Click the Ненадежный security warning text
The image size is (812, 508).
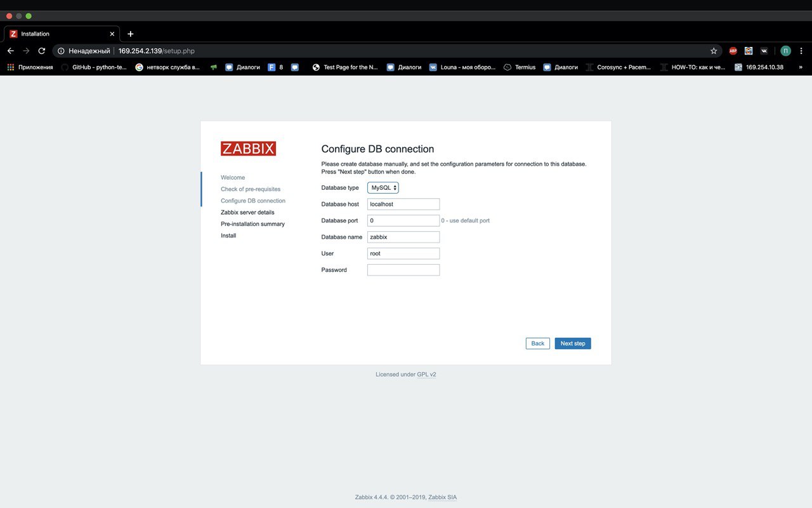[89, 51]
